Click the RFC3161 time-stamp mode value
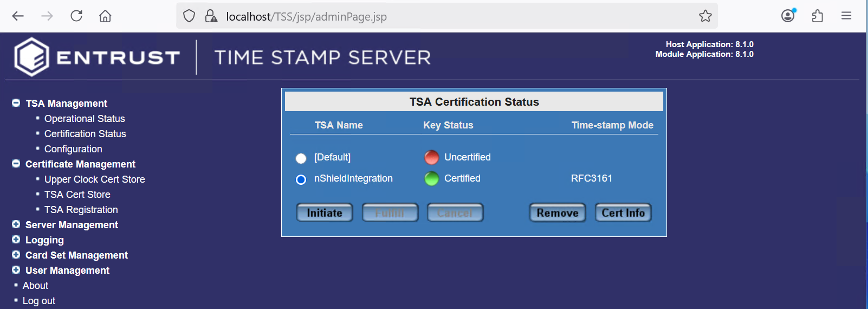This screenshot has height=309, width=868. [x=592, y=178]
